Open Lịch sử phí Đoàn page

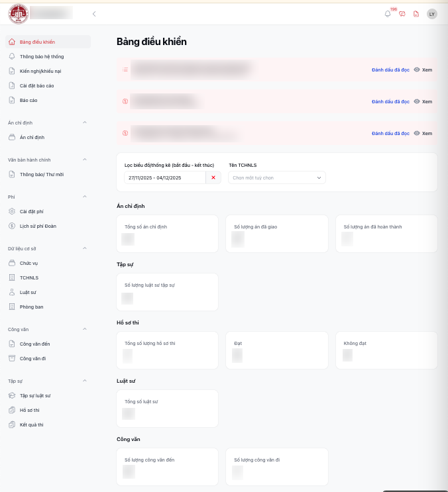[38, 226]
